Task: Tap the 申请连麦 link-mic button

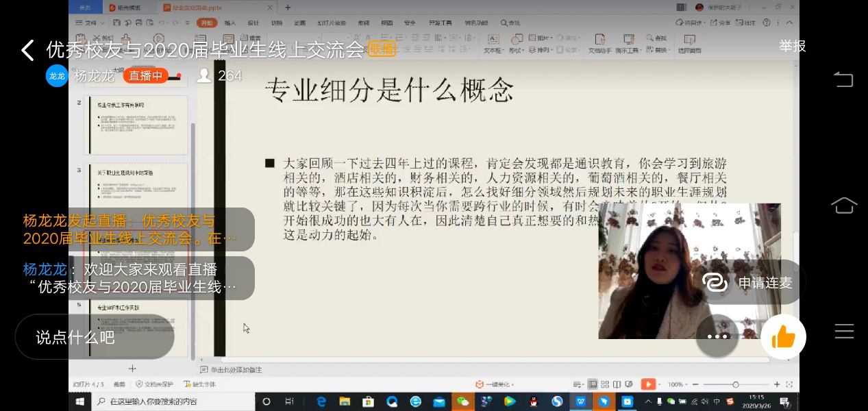Action: point(749,282)
